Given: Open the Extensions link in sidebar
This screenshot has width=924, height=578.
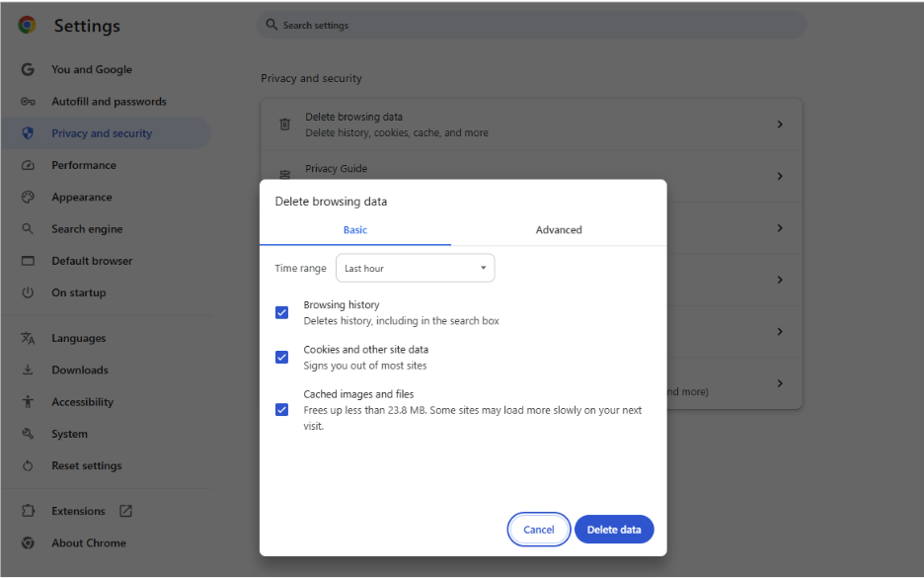Looking at the screenshot, I should (78, 511).
